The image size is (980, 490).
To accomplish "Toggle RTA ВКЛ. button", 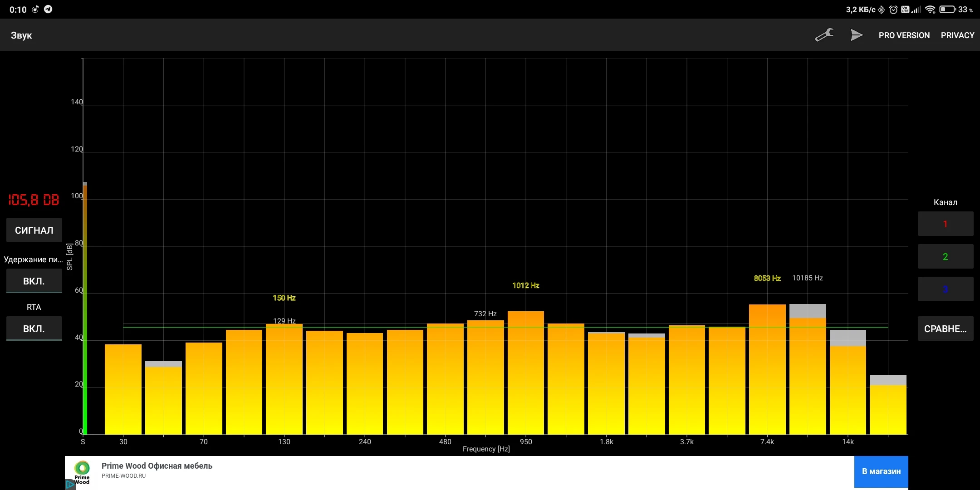I will tap(34, 328).
